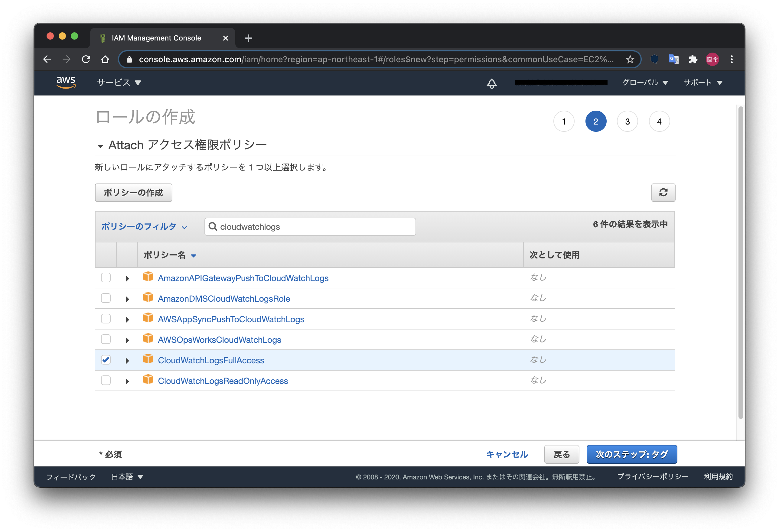The height and width of the screenshot is (532, 779).
Task: Open the Google Translate extension icon
Action: [673, 59]
